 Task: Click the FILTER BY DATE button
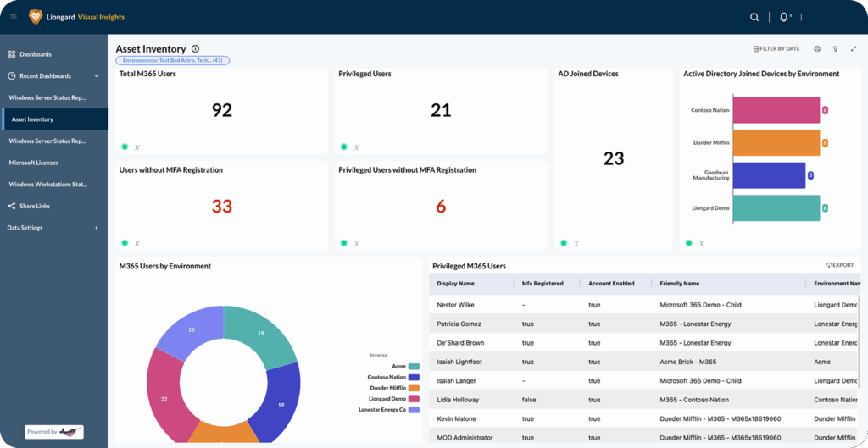point(776,49)
